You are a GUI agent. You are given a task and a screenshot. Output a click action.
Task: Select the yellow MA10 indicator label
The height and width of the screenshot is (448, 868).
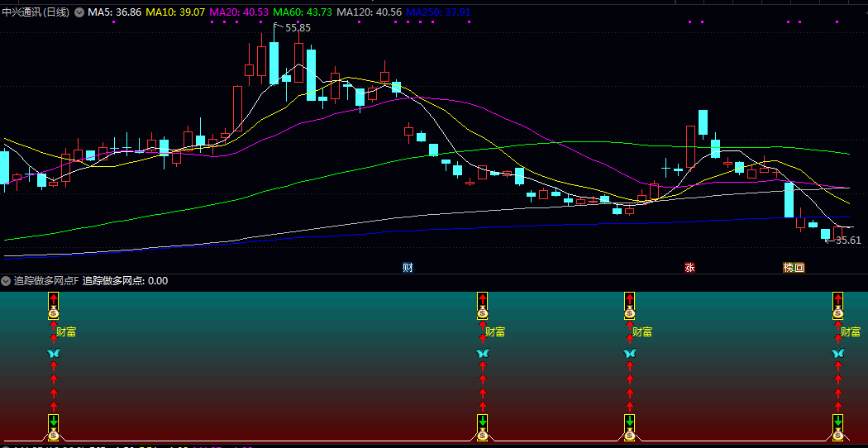(175, 12)
